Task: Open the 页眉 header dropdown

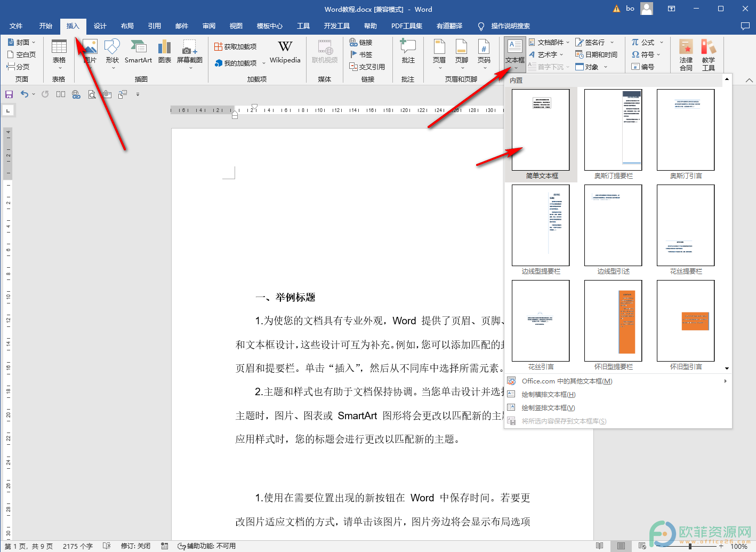Action: pyautogui.click(x=439, y=54)
